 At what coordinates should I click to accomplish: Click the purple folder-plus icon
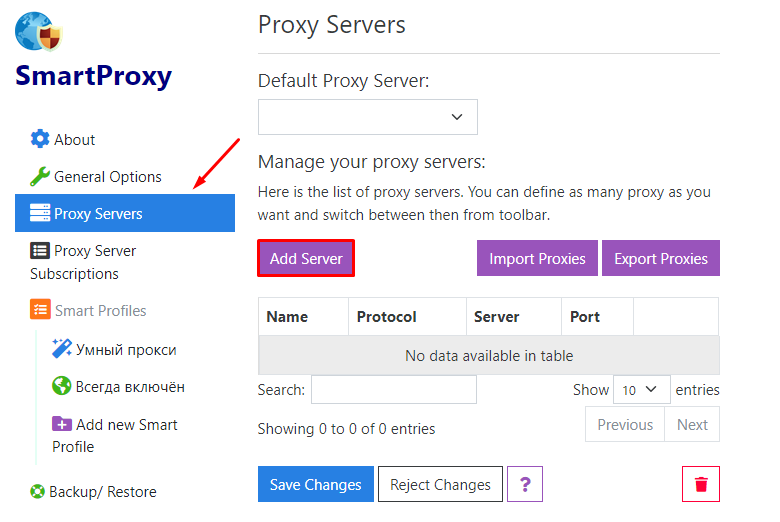62,423
